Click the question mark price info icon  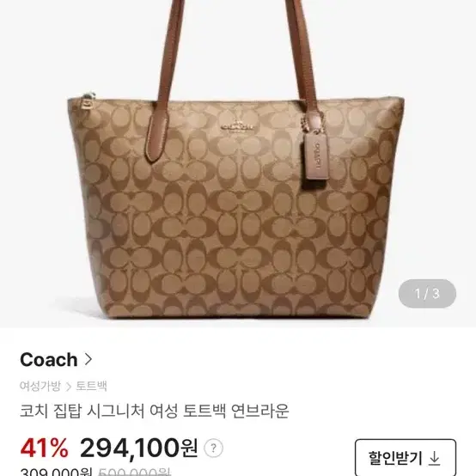(x=213, y=448)
